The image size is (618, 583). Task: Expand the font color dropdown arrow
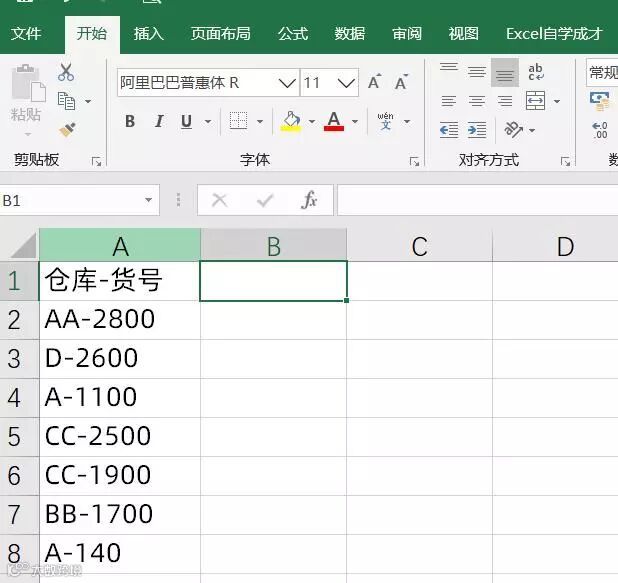click(355, 121)
